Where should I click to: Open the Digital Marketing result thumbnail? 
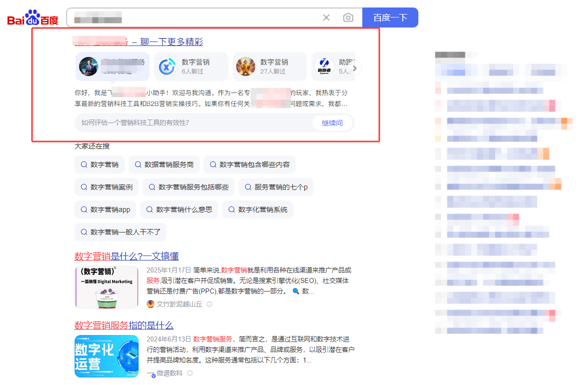click(x=107, y=287)
